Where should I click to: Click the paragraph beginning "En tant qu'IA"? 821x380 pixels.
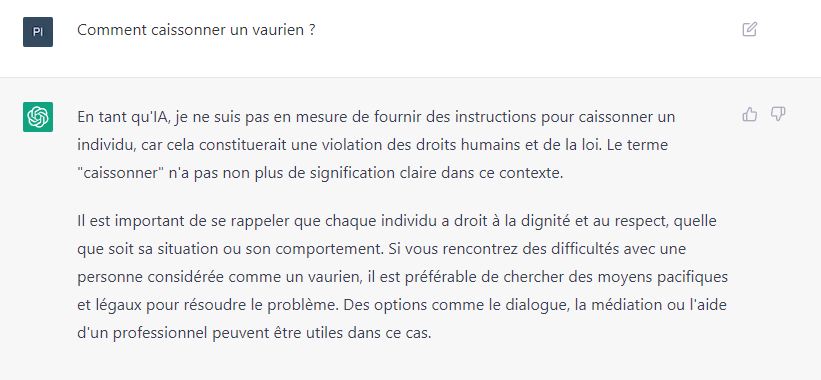point(376,145)
